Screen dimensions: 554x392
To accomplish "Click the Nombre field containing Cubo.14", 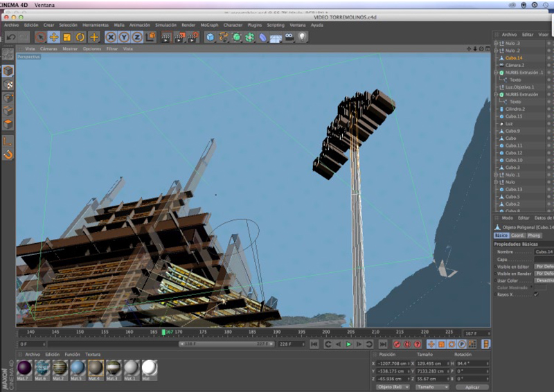I will point(544,252).
